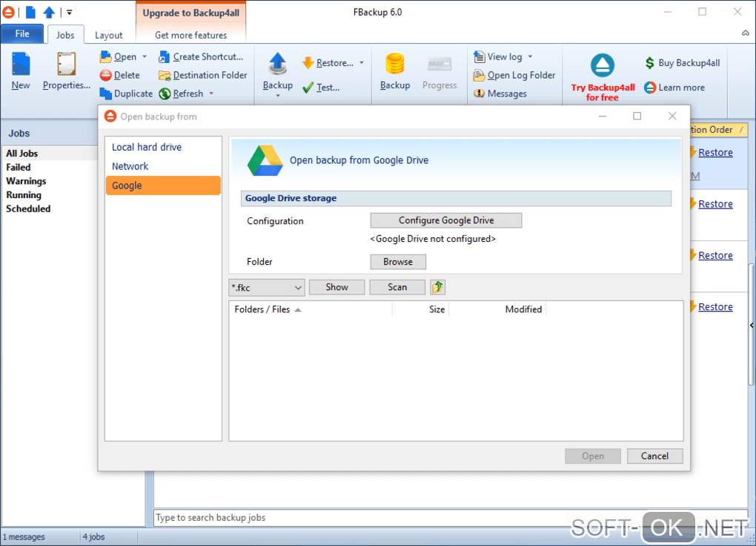
Task: Open the *.fkc file type combo box
Action: (x=267, y=288)
